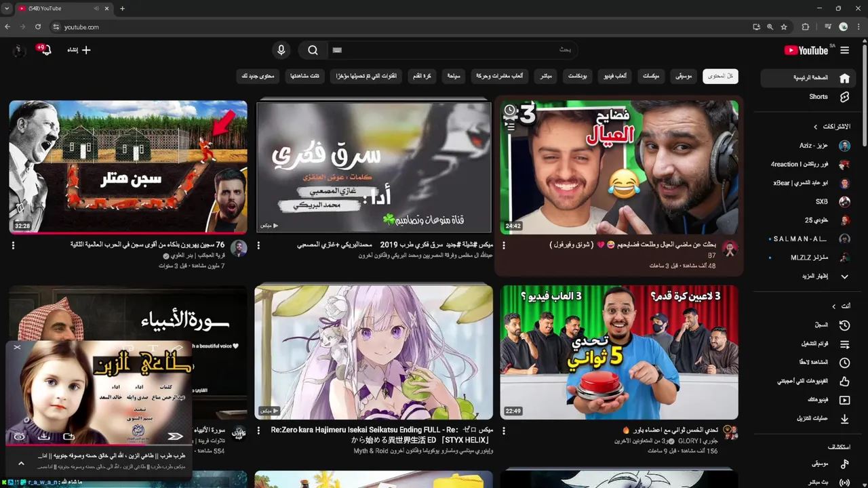Viewport: 868px width, 488px height.
Task: Click the download icon in the miniplayer
Action: [44, 436]
